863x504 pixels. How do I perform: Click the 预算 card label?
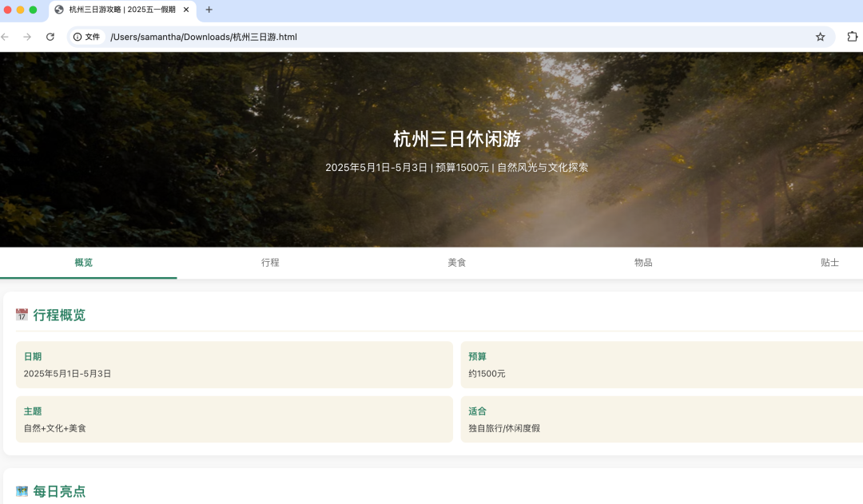tap(477, 356)
